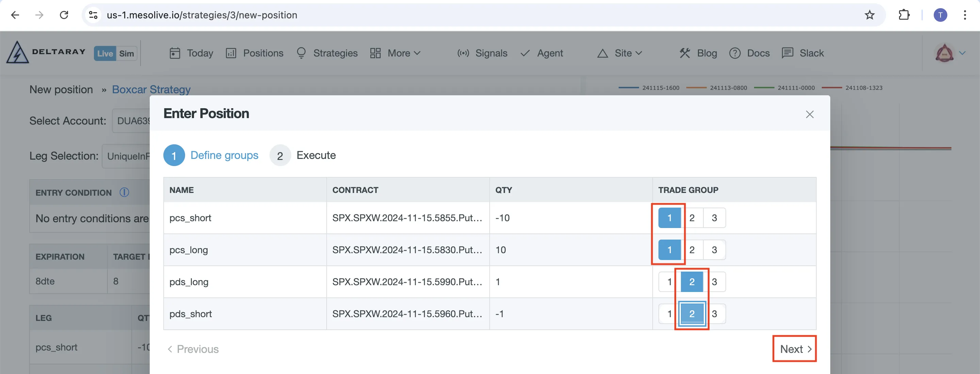This screenshot has width=980, height=374.
Task: Click the DeltaRay logo icon
Action: tap(17, 52)
